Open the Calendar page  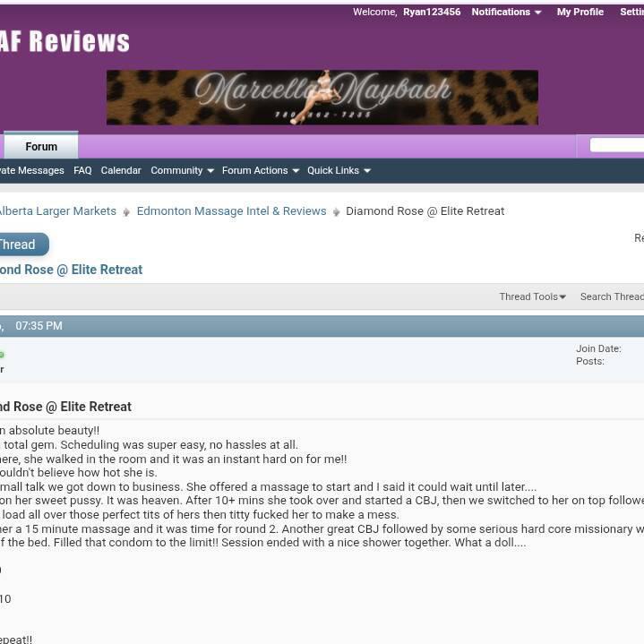pos(121,170)
